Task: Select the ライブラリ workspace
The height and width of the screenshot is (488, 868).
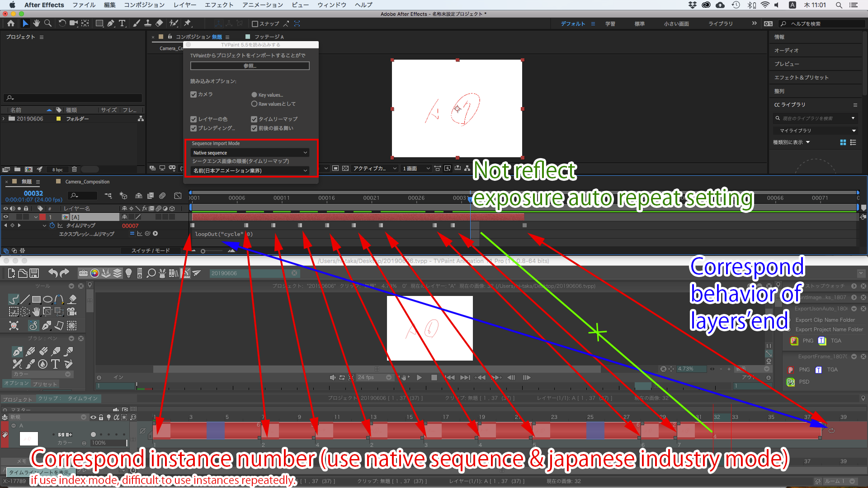Action: (721, 23)
